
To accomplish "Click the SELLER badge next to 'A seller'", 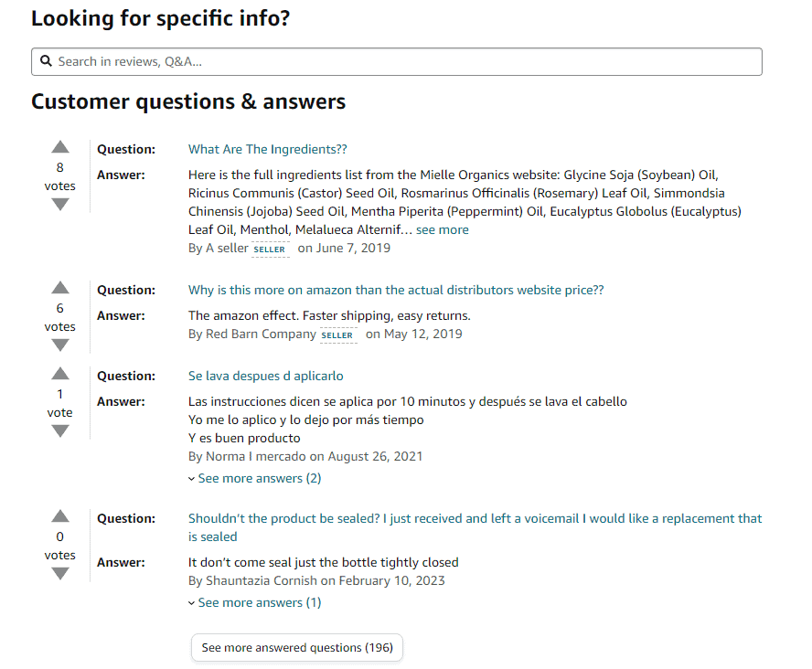I will pos(270,250).
